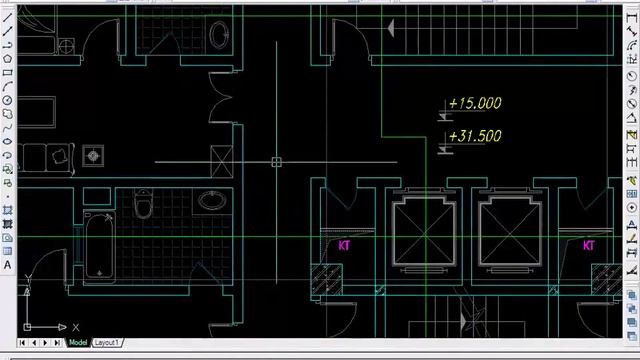
Task: Click the Send Under Objects icon
Action: (x=632, y=336)
